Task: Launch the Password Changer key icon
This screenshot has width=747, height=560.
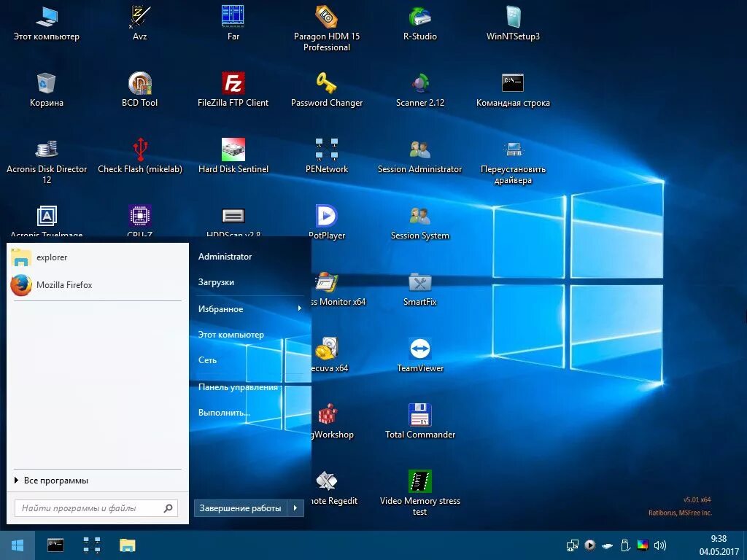Action: tap(326, 90)
